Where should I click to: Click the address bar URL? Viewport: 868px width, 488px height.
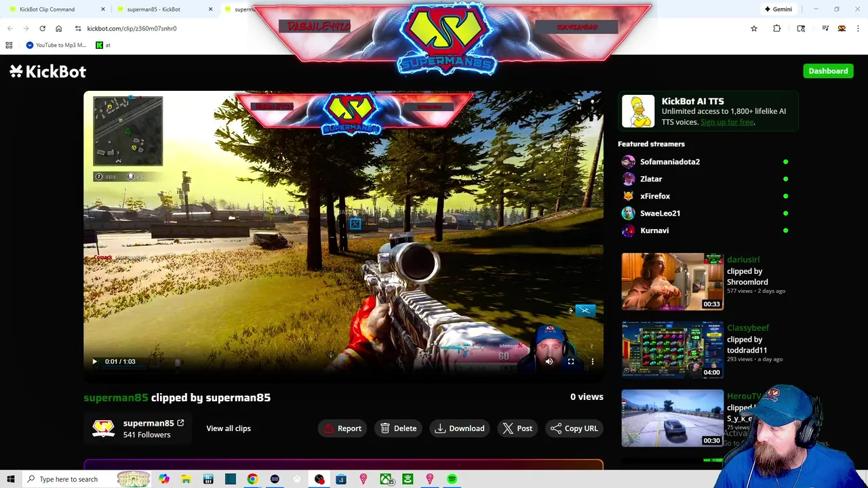pyautogui.click(x=132, y=28)
